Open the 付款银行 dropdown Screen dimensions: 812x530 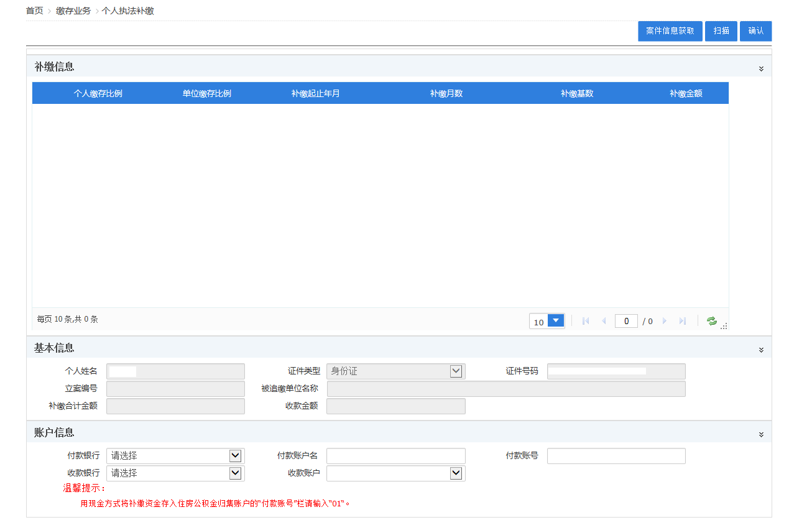click(235, 456)
